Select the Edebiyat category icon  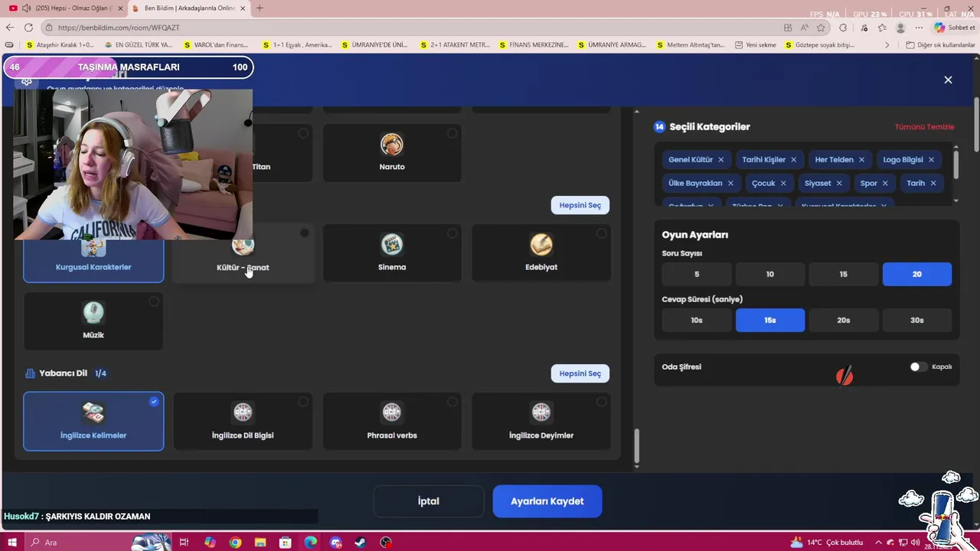[x=541, y=245]
